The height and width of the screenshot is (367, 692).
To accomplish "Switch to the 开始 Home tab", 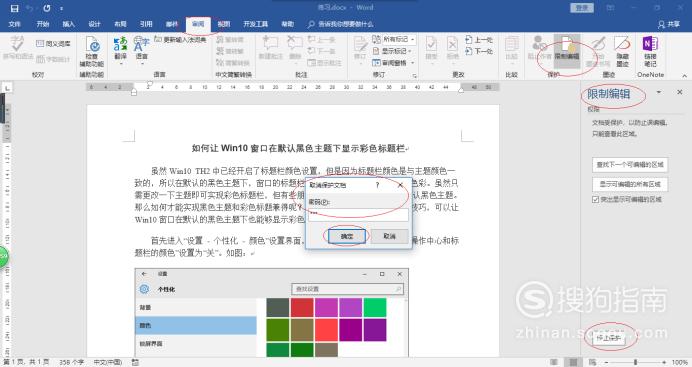I will [43, 24].
